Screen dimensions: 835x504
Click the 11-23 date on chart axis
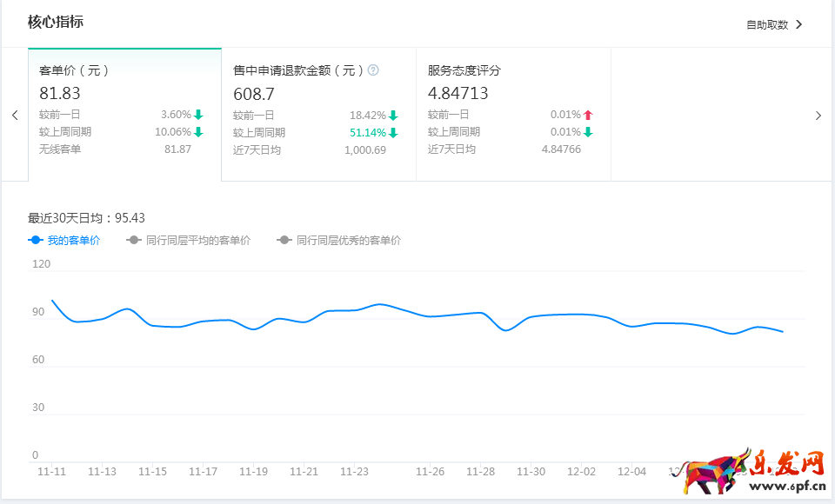click(354, 472)
